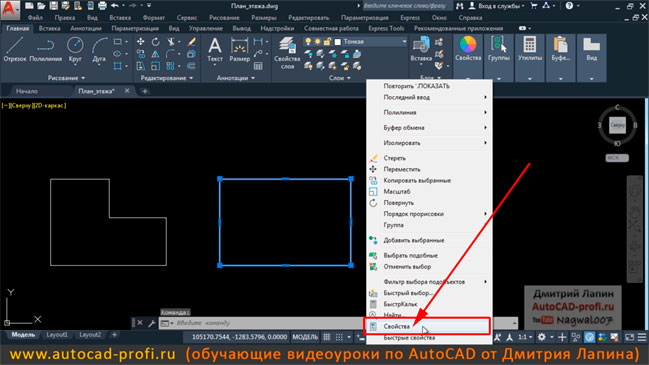This screenshot has height=365, width=649.
Task: Open the Вид ribbon panel
Action: 591,50
